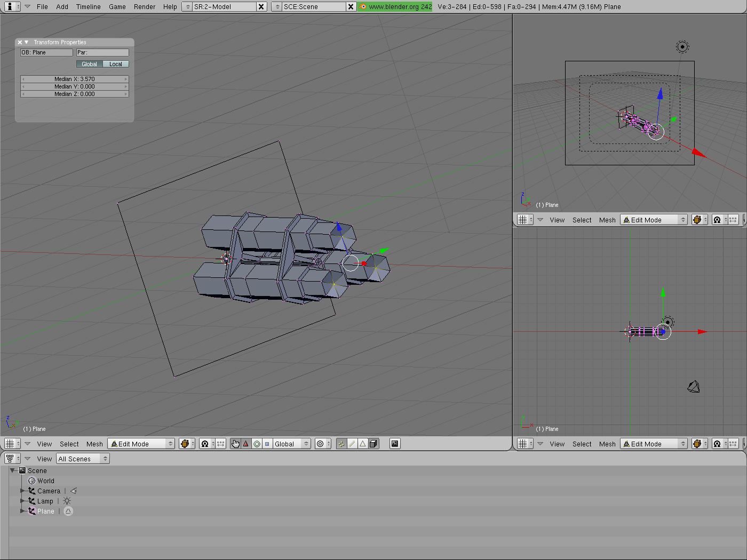Expand the Camera item in outliner
This screenshot has width=747, height=560.
(22, 491)
